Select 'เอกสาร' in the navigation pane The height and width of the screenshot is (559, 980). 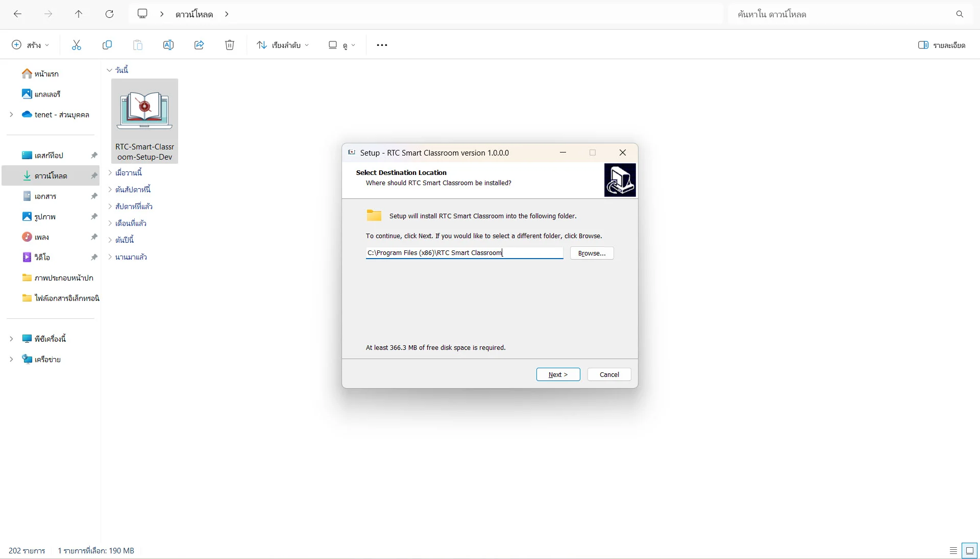(45, 196)
